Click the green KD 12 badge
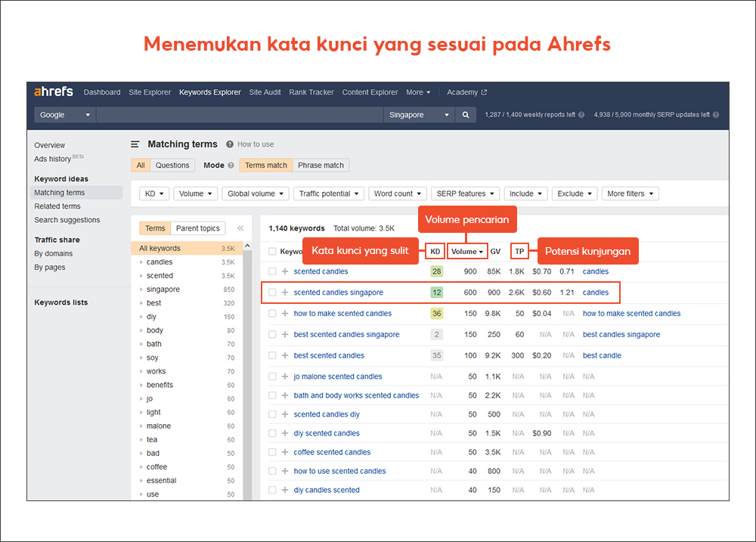The width and height of the screenshot is (756, 542). point(437,293)
